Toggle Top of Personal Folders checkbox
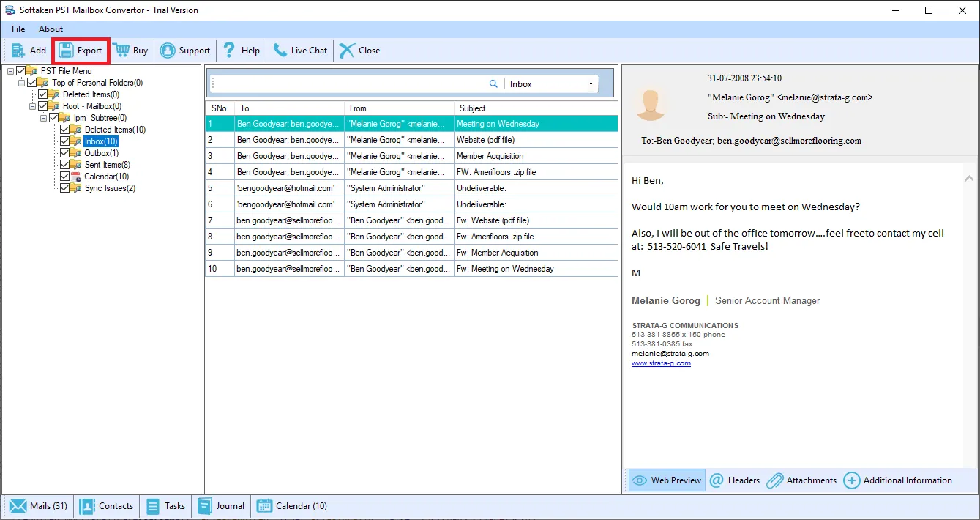980x520 pixels. coord(31,83)
